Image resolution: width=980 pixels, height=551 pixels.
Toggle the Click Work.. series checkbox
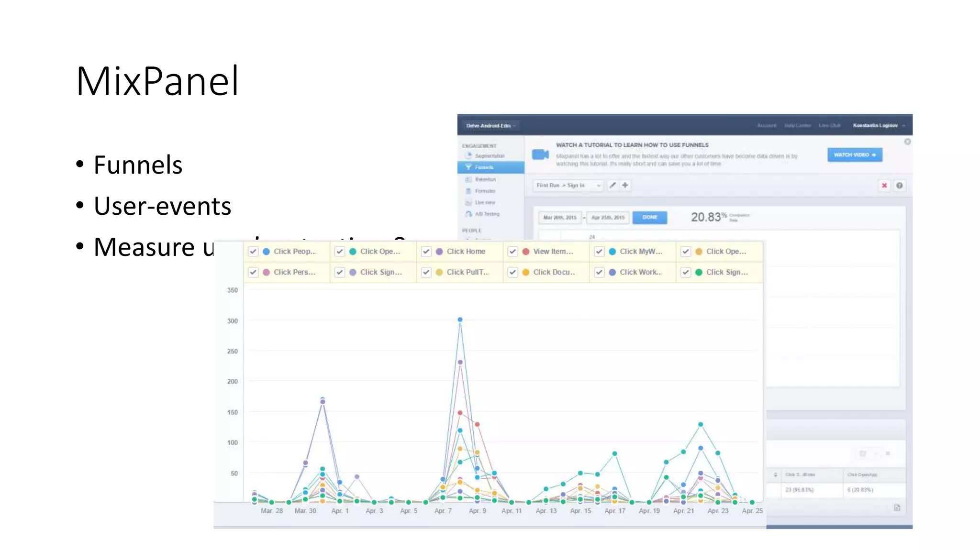click(599, 272)
